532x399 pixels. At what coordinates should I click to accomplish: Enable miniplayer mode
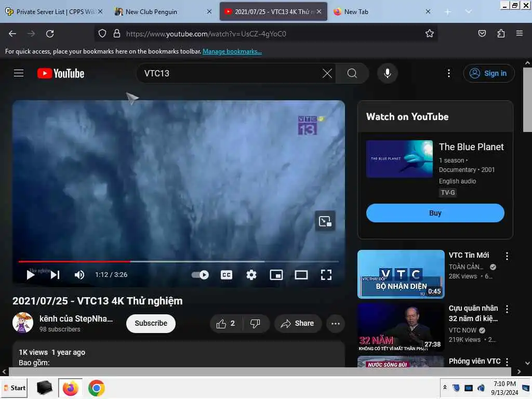pos(276,275)
